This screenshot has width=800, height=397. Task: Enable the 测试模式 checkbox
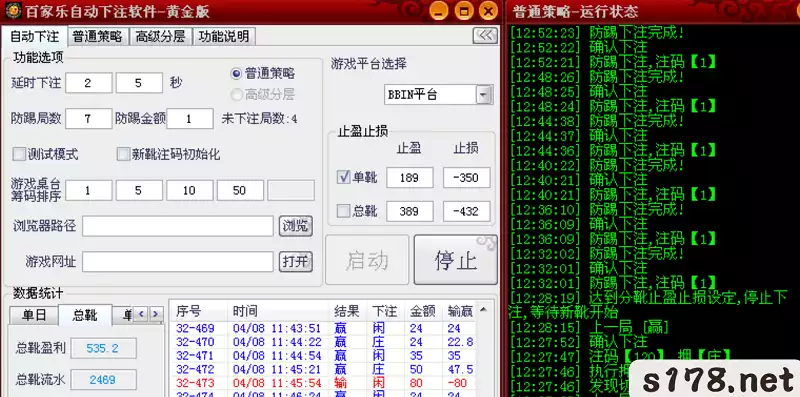coord(19,154)
